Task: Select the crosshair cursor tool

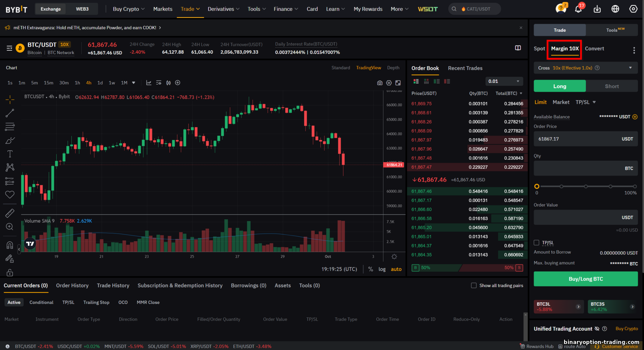Action: (x=10, y=99)
